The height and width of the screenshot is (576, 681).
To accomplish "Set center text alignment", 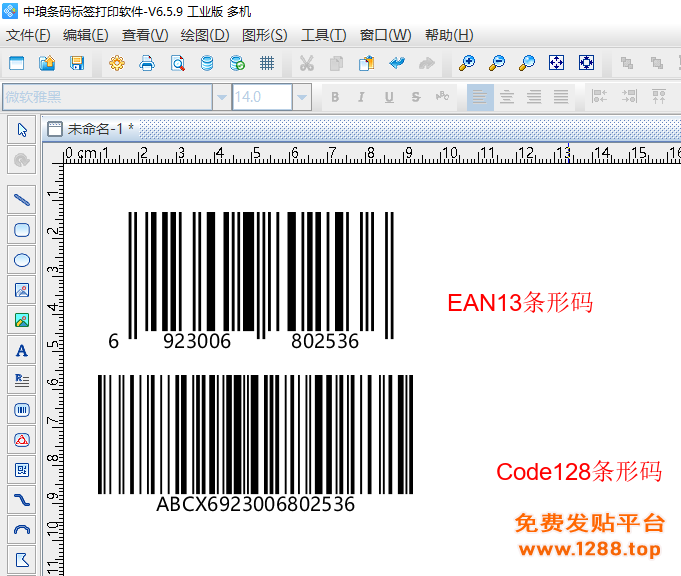I will [507, 97].
